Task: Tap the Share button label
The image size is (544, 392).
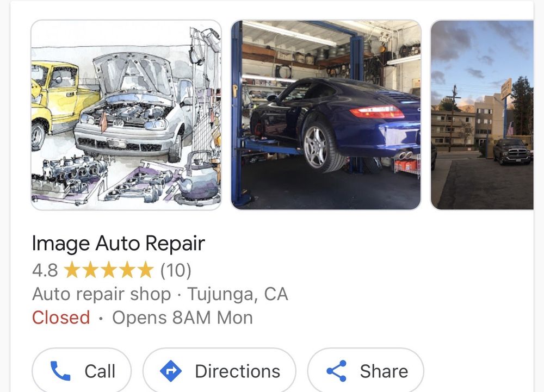Action: coord(384,371)
